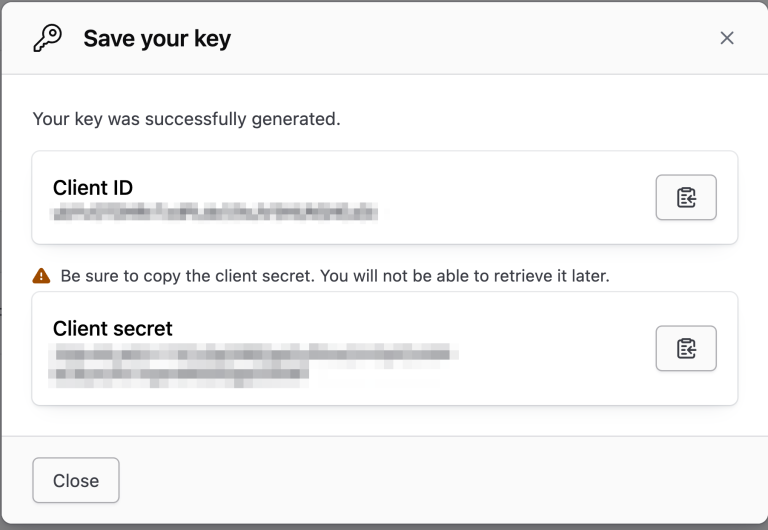
Task: Click second line of blurred client secret
Action: point(180,374)
